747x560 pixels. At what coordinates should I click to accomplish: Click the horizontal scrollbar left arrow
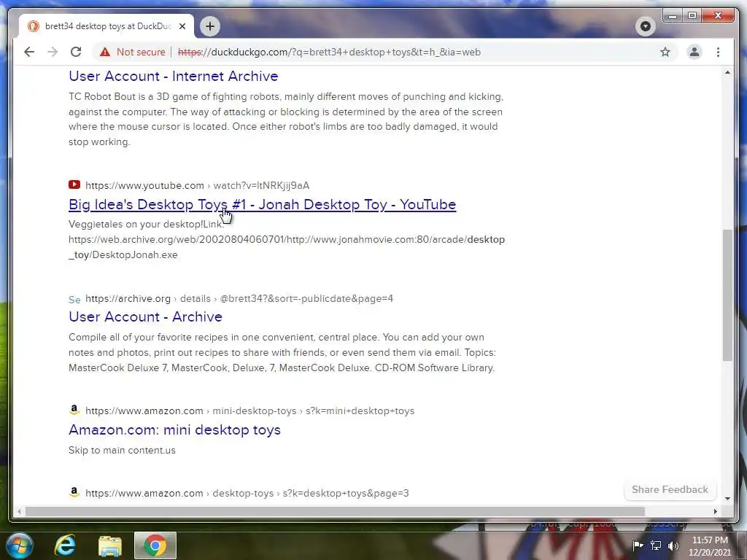click(x=19, y=511)
